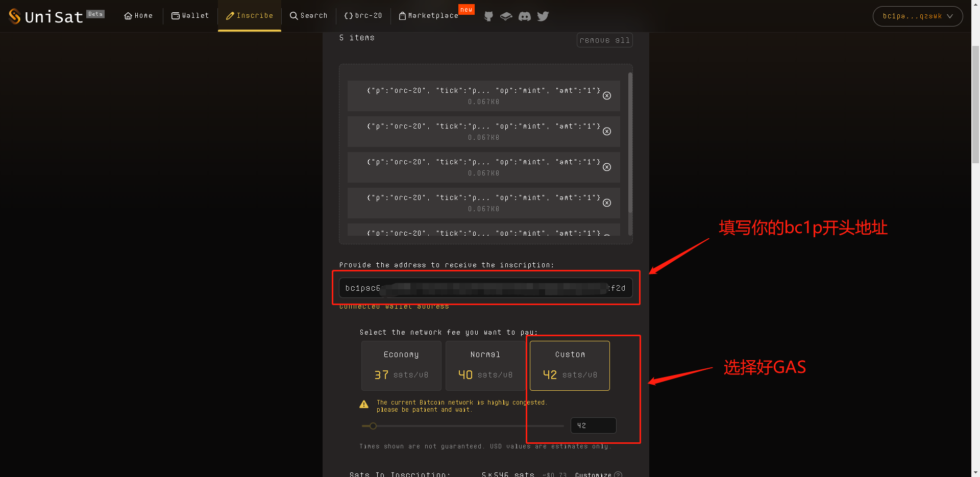Remove the second inscription item
The image size is (980, 477).
tap(607, 132)
